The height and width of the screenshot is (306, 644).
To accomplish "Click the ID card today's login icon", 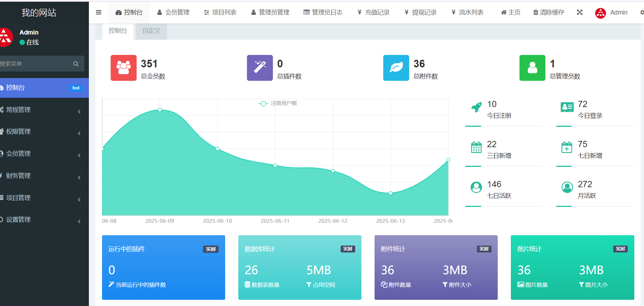I will coord(567,107).
